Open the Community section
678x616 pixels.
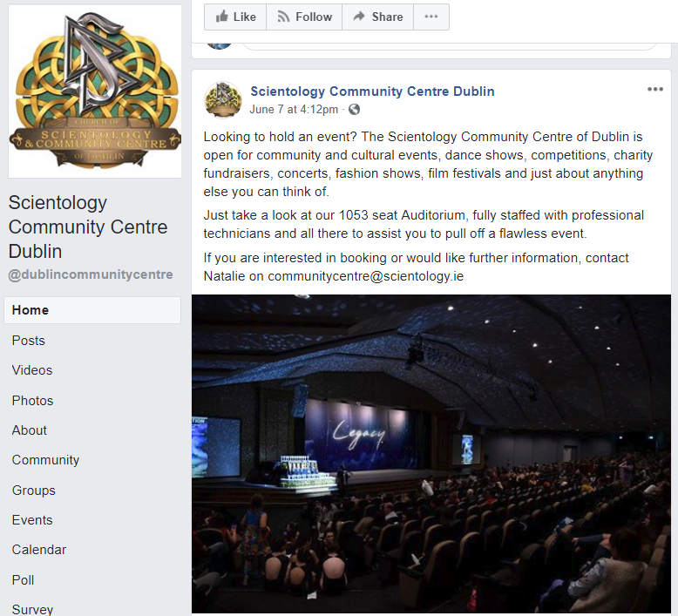45,460
